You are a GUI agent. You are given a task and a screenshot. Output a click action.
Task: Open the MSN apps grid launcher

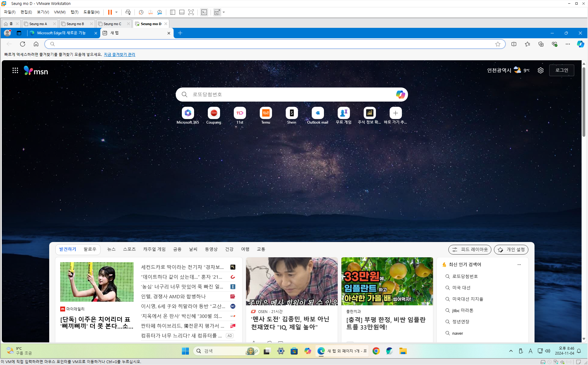coord(15,71)
